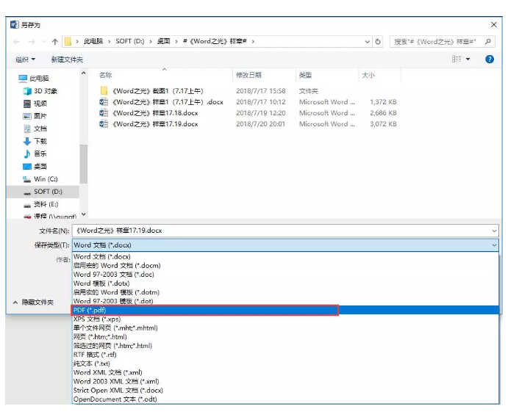
Task: Expand breadcrumb chevron after SOFT (D:)
Action: 151,41
